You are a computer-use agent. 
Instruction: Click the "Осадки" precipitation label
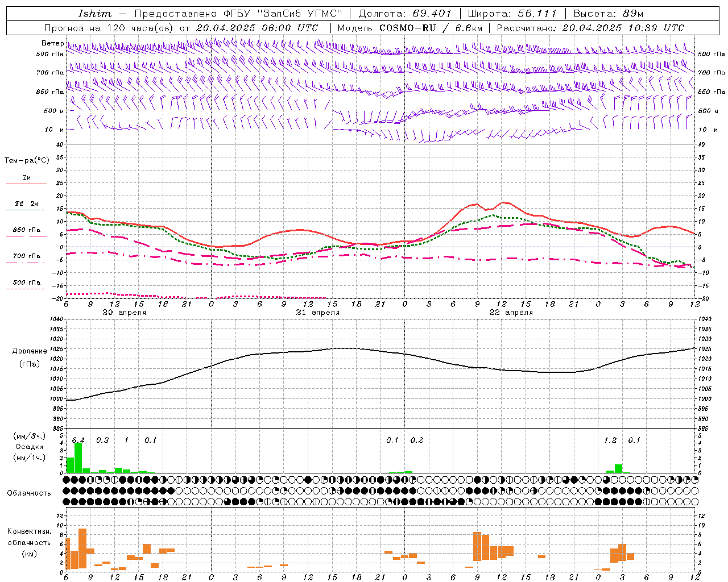(30, 447)
